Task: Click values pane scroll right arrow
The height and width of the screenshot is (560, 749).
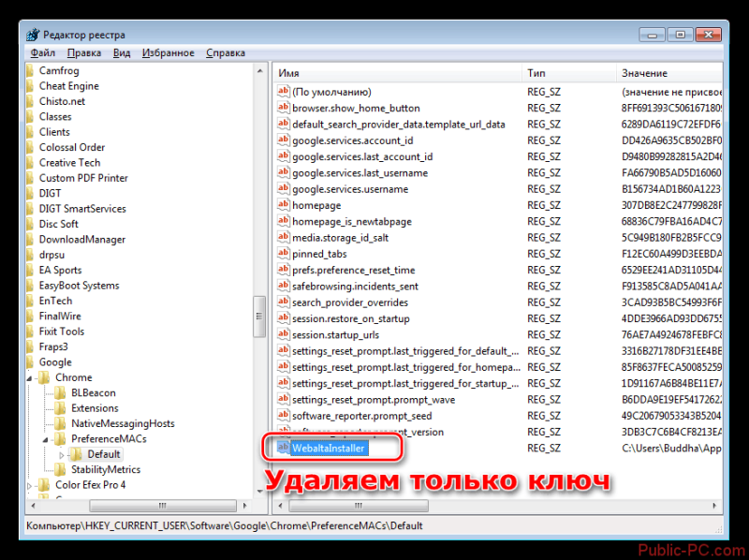Action: 714,505
